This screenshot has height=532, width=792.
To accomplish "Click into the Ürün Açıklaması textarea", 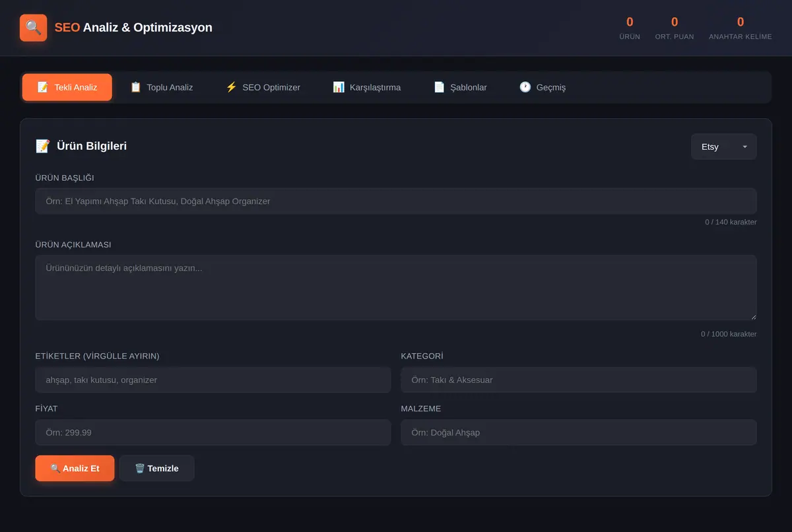I will (396, 288).
